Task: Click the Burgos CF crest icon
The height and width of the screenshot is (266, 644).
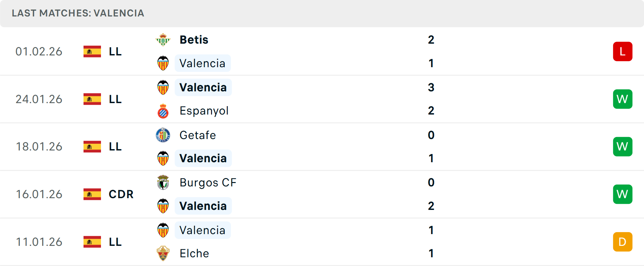Action: click(x=163, y=183)
